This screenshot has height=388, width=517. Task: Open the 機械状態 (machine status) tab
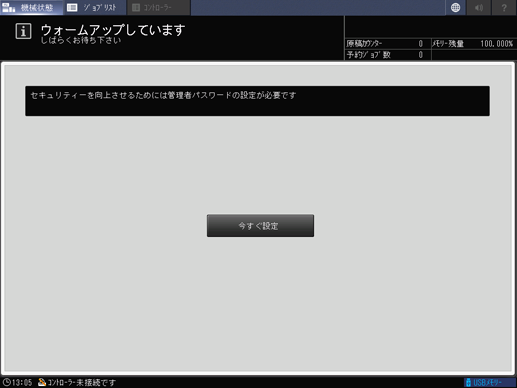[31, 7]
